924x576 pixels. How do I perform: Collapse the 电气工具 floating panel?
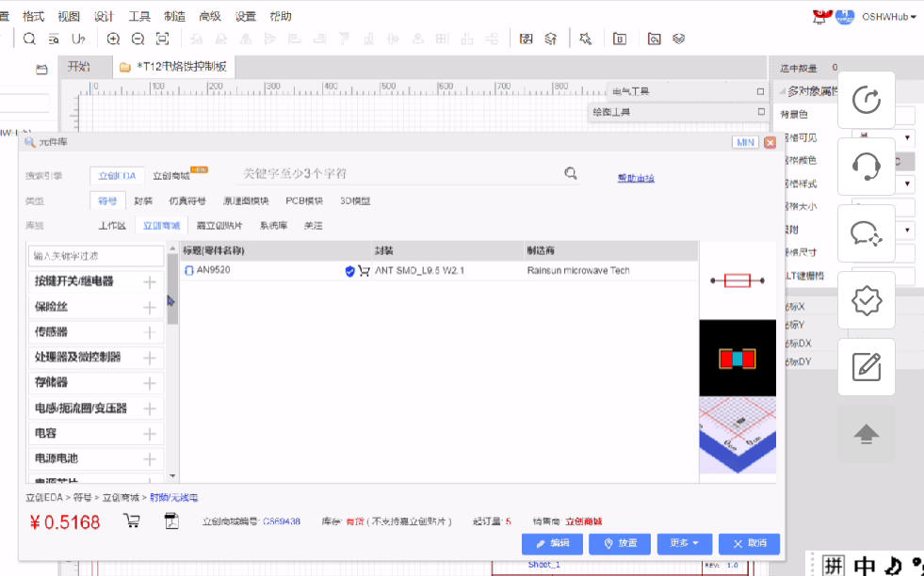pyautogui.click(x=760, y=91)
